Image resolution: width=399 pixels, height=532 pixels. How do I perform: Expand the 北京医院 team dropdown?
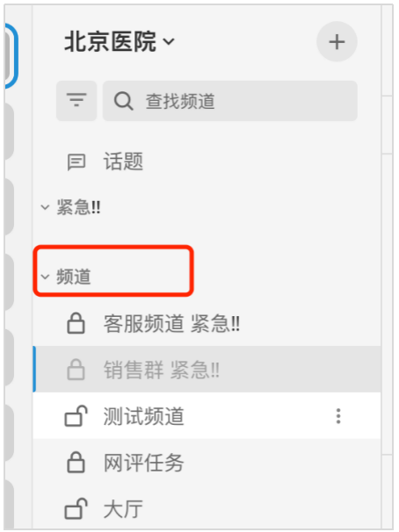pos(169,41)
